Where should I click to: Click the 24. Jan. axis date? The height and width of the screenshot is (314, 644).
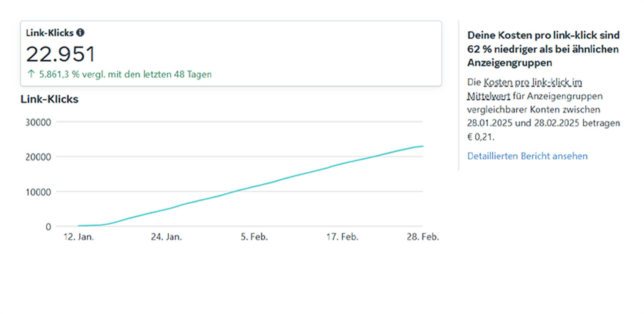(166, 237)
